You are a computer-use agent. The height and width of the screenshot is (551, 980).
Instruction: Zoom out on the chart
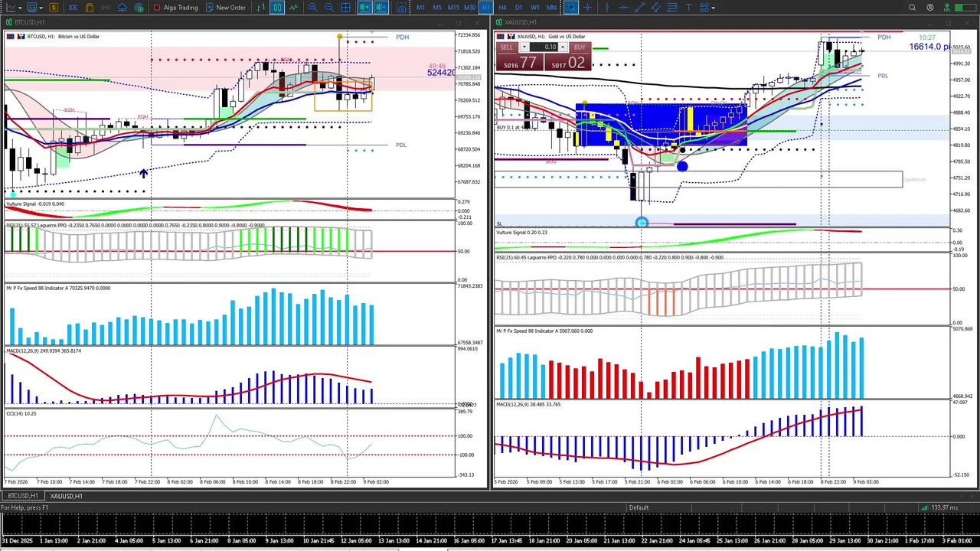click(x=328, y=8)
